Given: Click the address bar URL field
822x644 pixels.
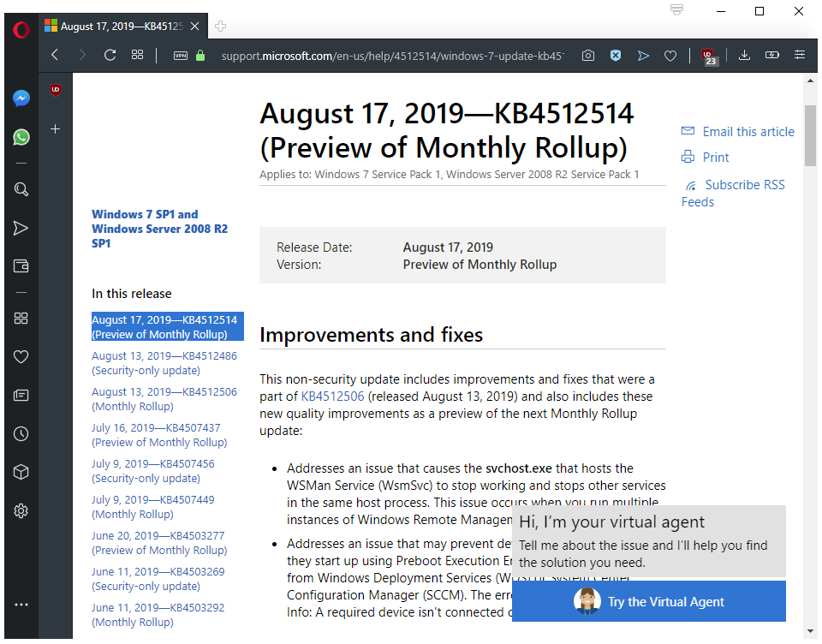Looking at the screenshot, I should tap(392, 56).
